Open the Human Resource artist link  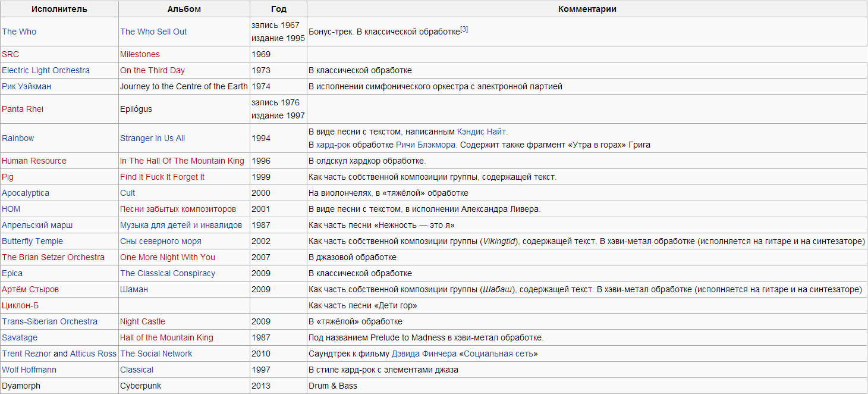click(34, 161)
